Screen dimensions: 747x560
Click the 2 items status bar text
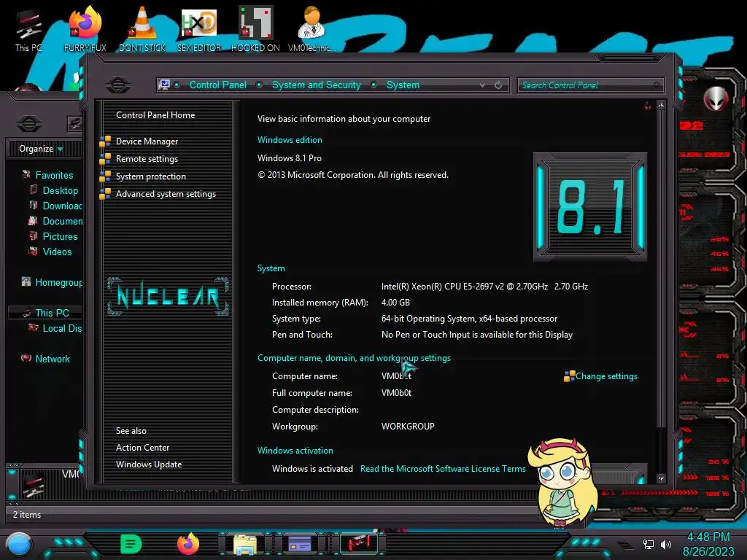[x=27, y=515]
